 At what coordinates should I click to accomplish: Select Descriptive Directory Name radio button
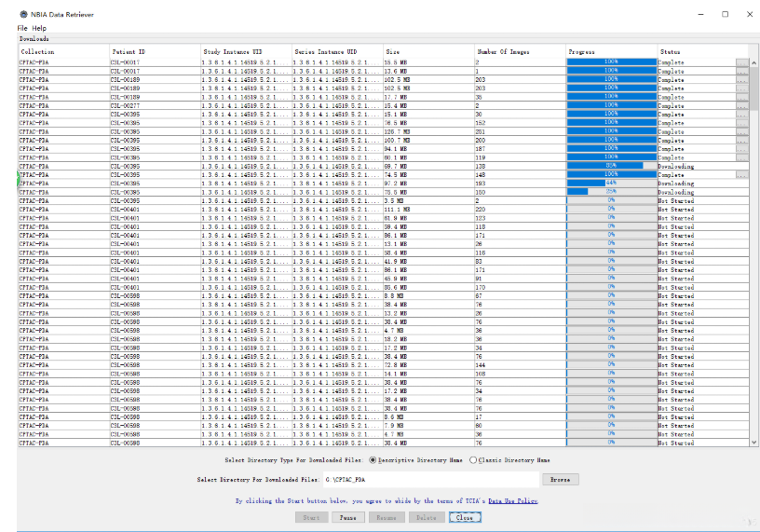(x=373, y=460)
